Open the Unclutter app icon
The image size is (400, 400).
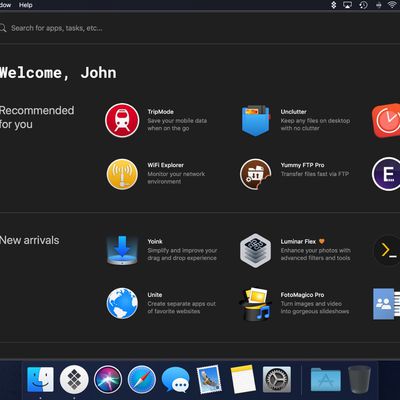(x=256, y=120)
